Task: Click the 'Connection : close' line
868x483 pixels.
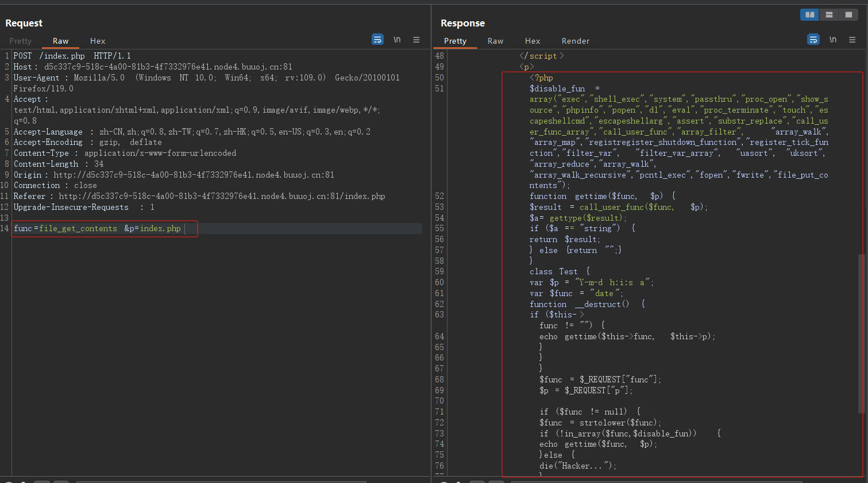Action: (55, 185)
